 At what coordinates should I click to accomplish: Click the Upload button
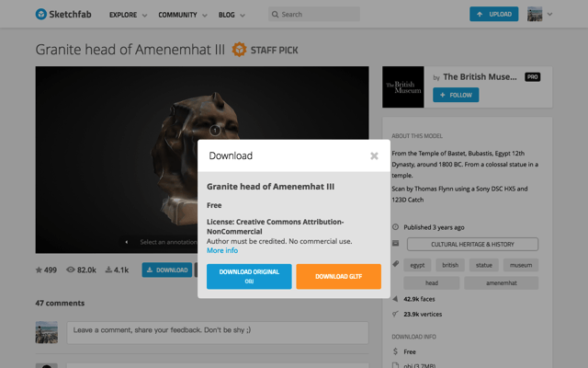[x=494, y=14]
